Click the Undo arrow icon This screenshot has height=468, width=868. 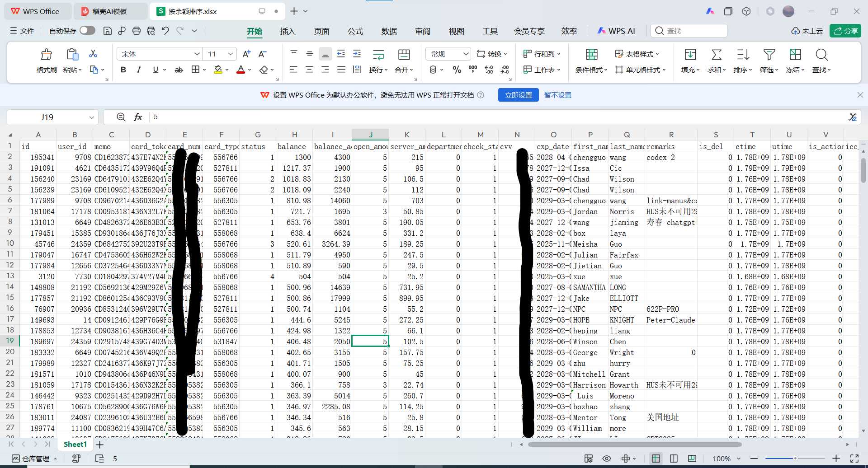pos(165,31)
